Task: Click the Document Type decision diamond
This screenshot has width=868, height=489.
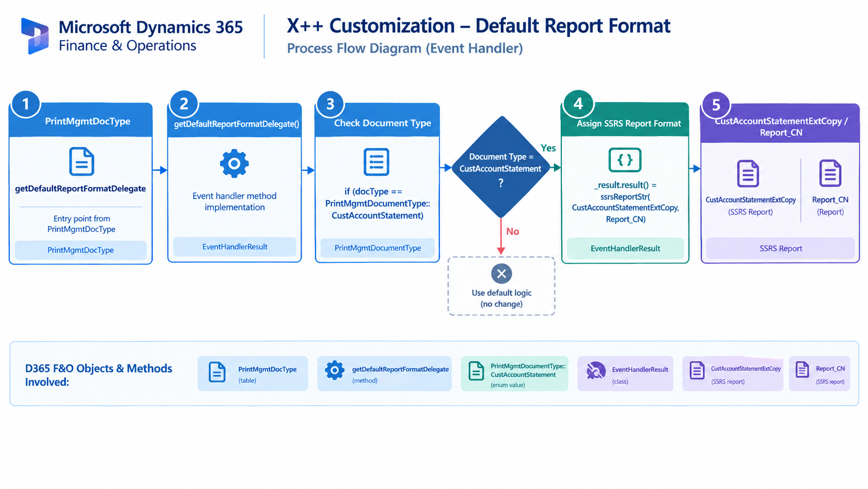Action: [501, 167]
